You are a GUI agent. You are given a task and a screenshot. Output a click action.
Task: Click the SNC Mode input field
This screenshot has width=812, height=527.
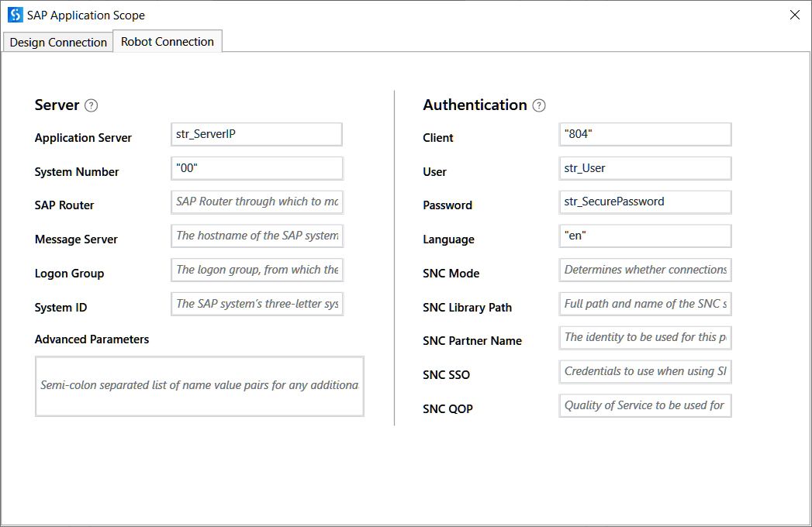coord(645,270)
